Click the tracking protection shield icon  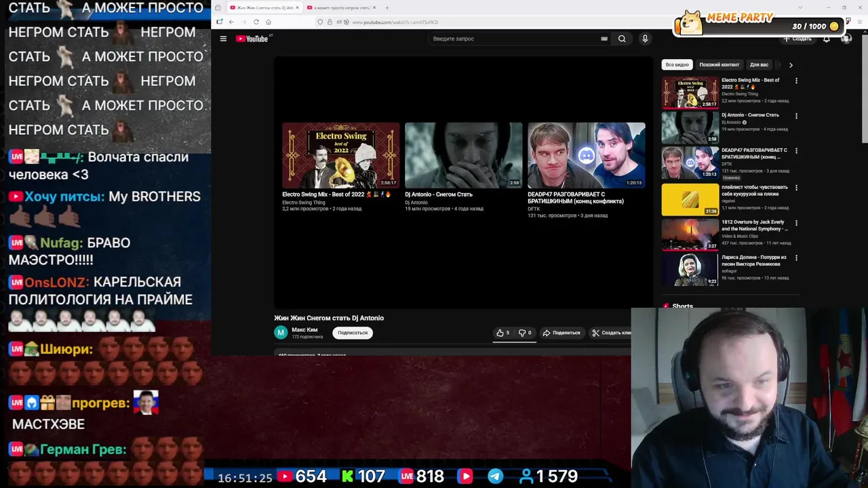(320, 22)
